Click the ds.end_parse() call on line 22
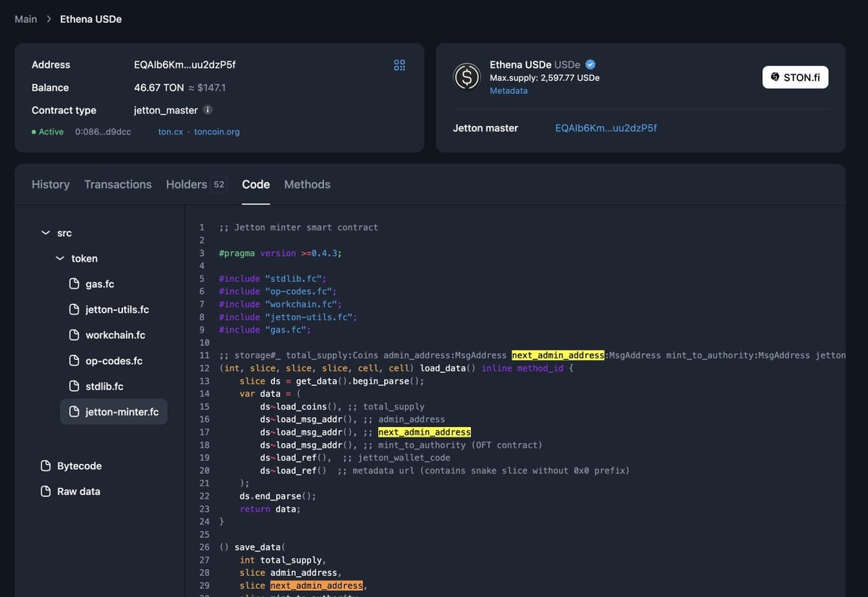The height and width of the screenshot is (597, 868). click(278, 497)
